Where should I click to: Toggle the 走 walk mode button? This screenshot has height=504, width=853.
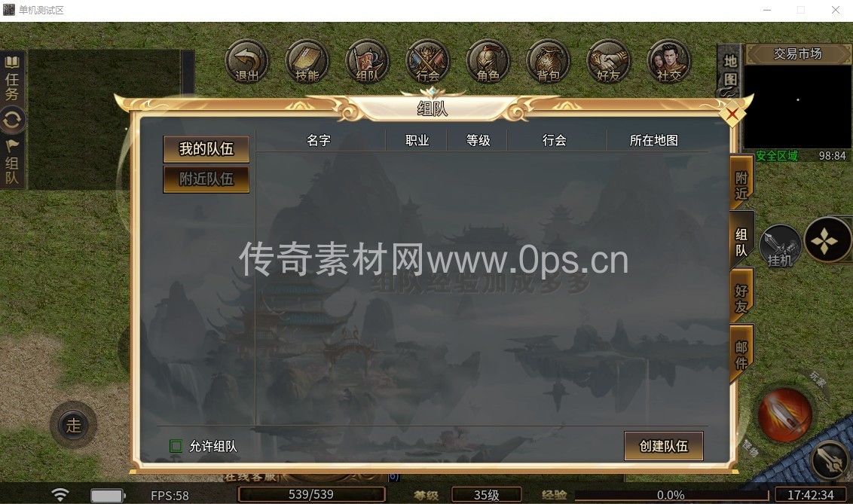tap(73, 425)
